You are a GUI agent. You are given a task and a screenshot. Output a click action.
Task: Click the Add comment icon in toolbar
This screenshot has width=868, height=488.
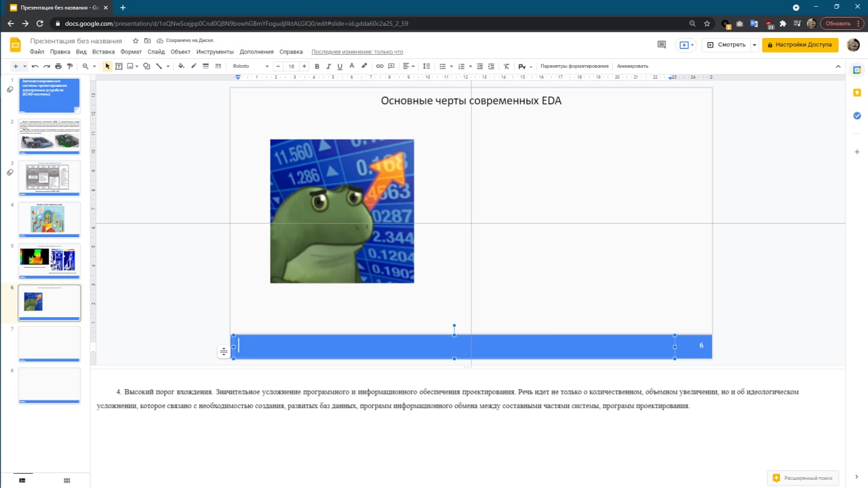click(392, 66)
